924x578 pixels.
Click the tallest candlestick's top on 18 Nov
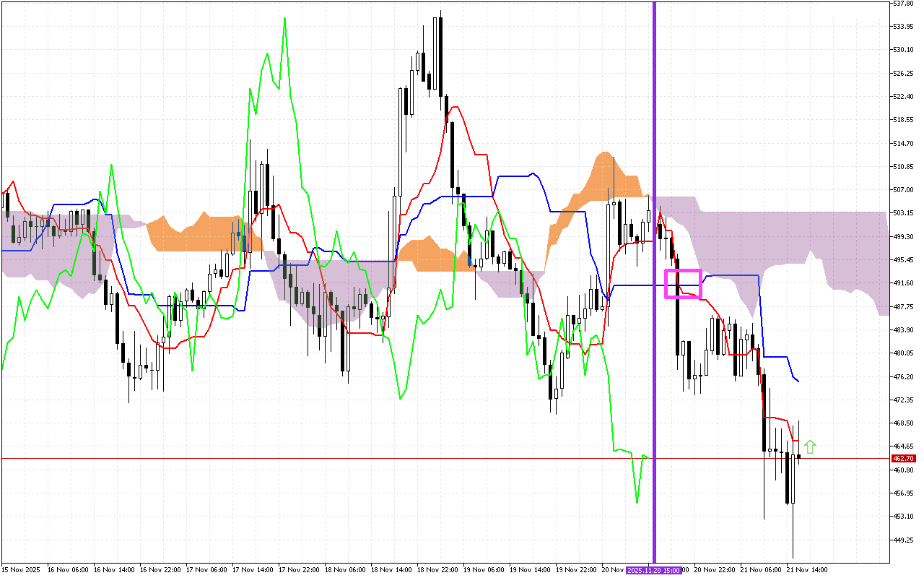pyautogui.click(x=440, y=12)
